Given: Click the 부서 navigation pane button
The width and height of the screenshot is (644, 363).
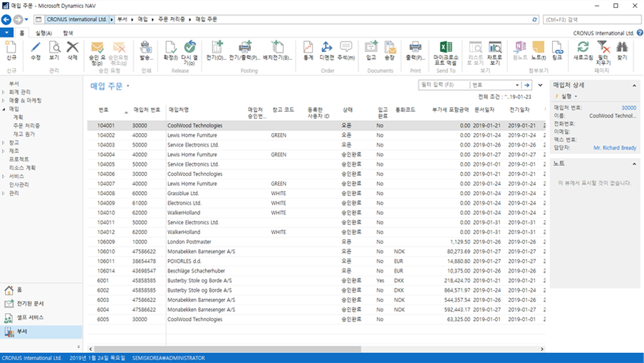Looking at the screenshot, I should [41, 332].
